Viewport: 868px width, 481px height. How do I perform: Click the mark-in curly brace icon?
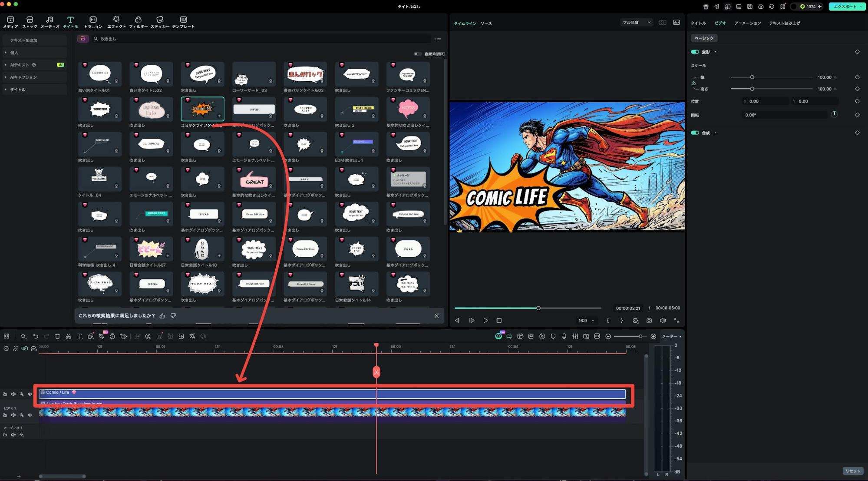[608, 321]
